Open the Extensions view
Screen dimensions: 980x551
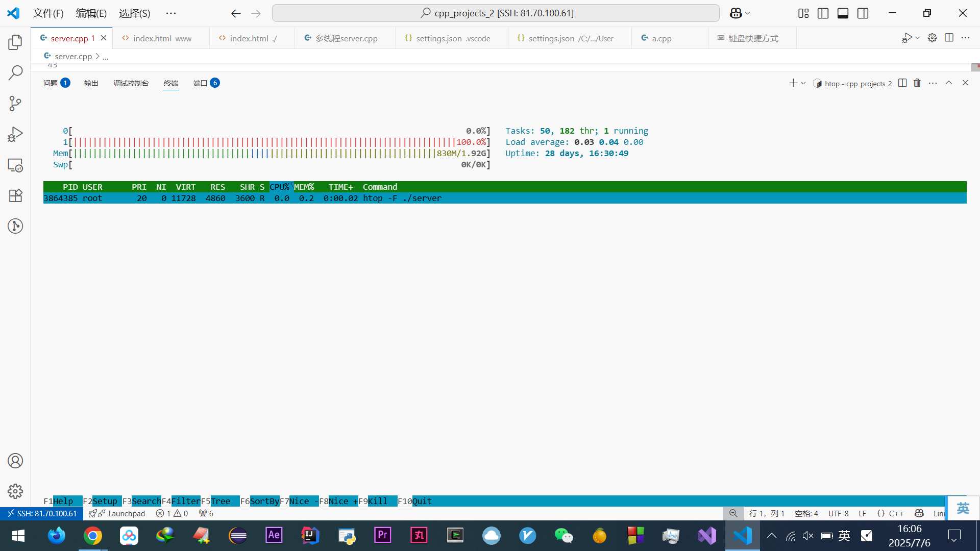click(15, 195)
